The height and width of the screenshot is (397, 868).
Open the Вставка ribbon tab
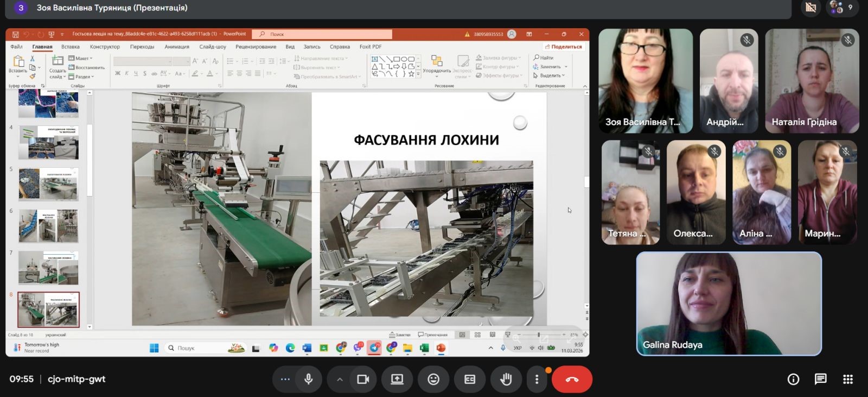tap(71, 47)
